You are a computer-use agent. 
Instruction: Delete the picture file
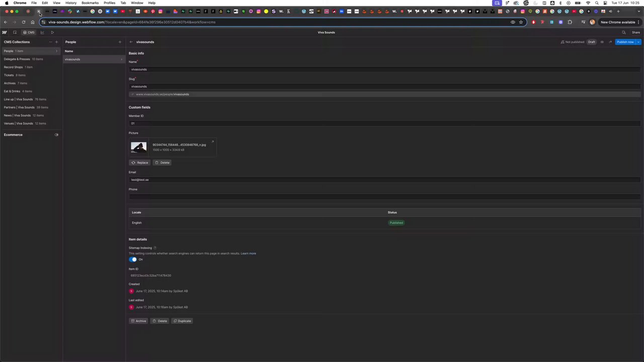pyautogui.click(x=162, y=162)
